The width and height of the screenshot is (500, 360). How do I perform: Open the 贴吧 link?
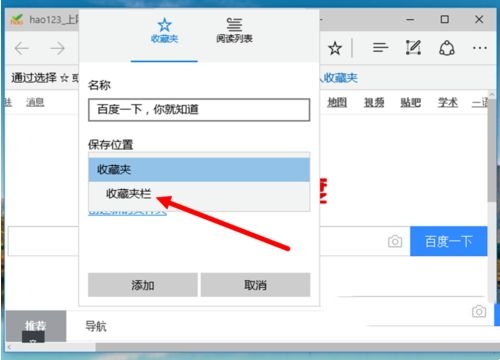tap(410, 102)
